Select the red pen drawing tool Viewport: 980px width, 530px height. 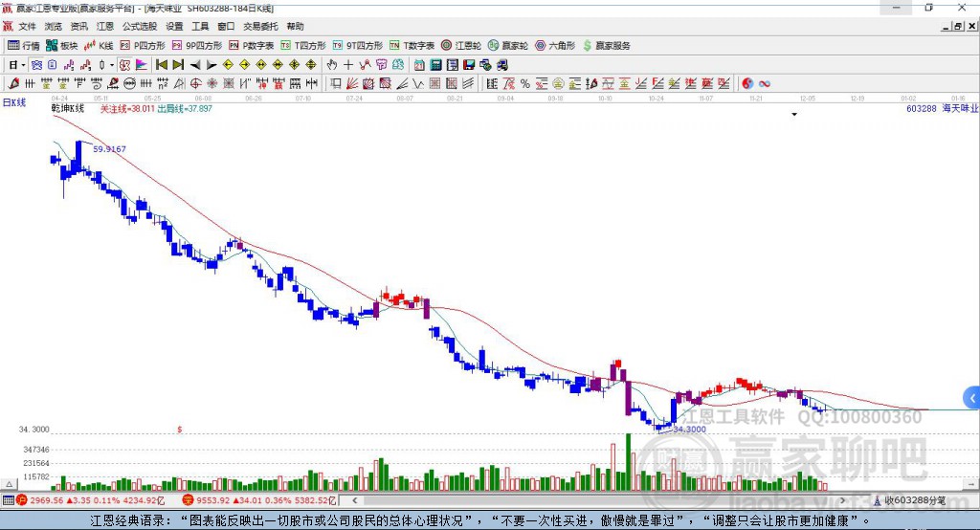13,84
